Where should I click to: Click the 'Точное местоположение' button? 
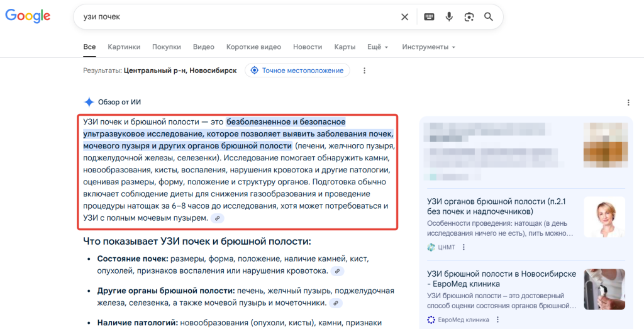click(297, 70)
